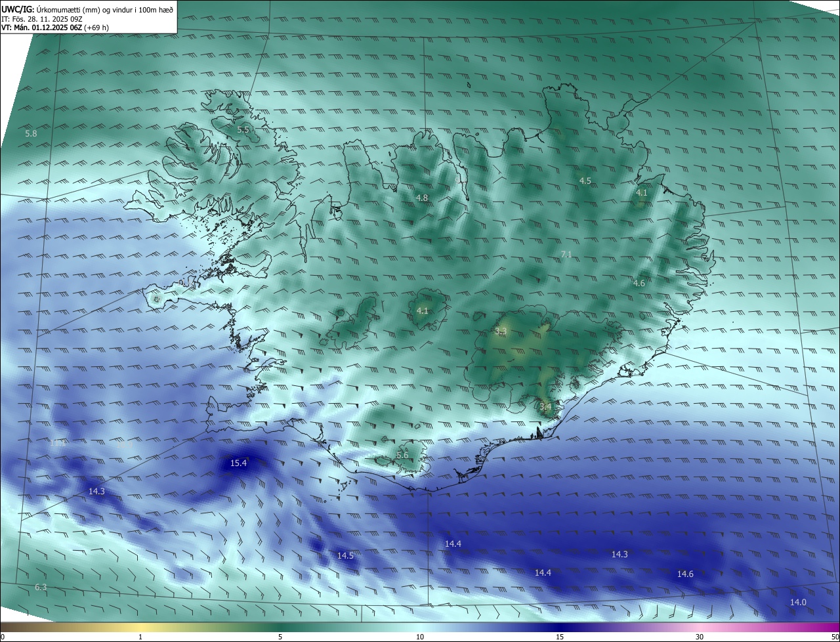840x642 pixels.
Task: Click the color scale tick label 10
Action: (x=420, y=637)
